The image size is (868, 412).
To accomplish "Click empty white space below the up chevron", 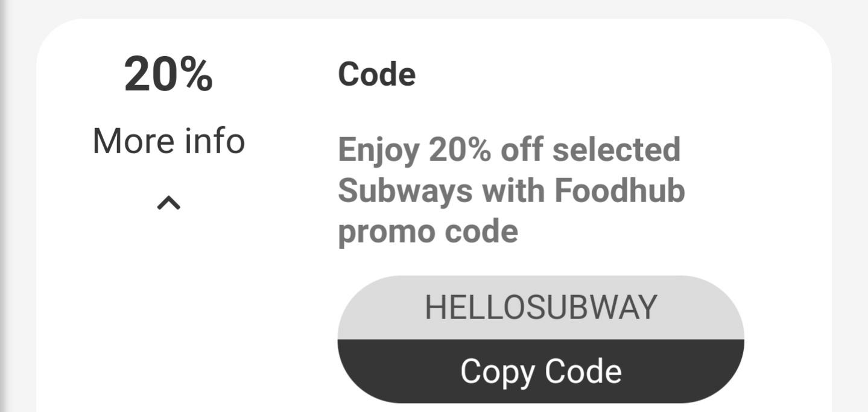I will pos(169,314).
